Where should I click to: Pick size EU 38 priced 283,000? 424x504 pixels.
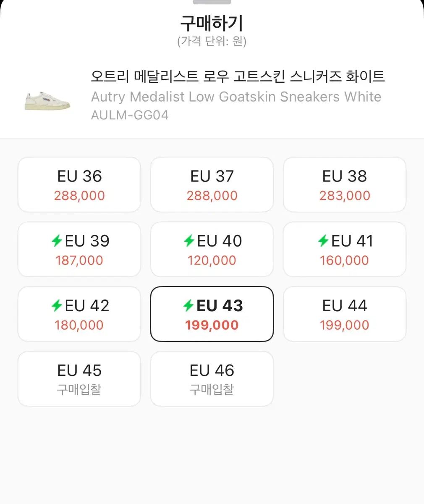point(345,185)
